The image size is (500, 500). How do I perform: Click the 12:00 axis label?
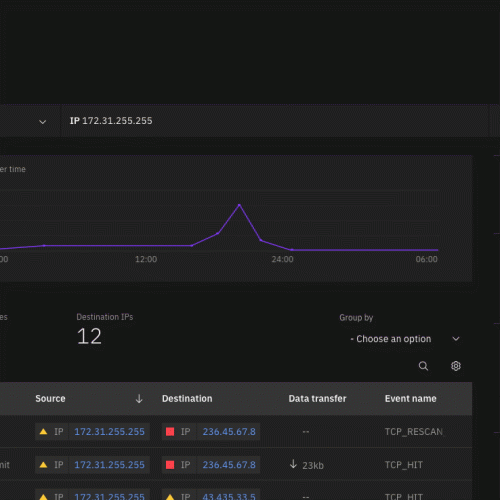click(146, 259)
